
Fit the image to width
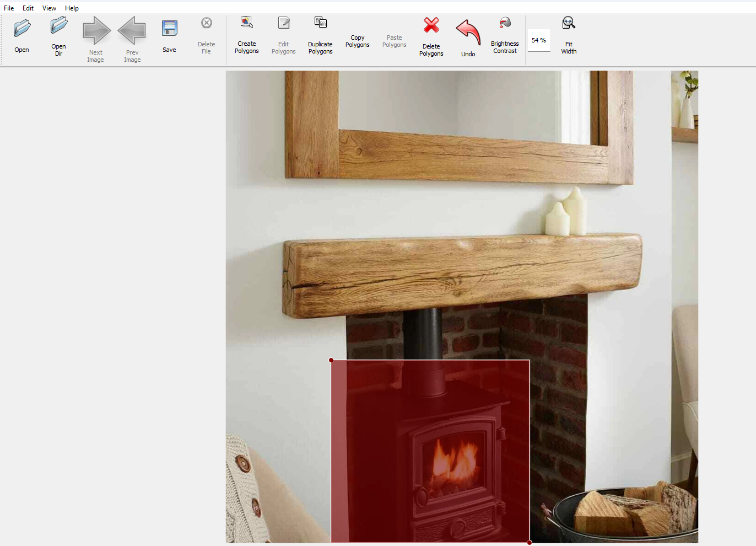pos(569,23)
